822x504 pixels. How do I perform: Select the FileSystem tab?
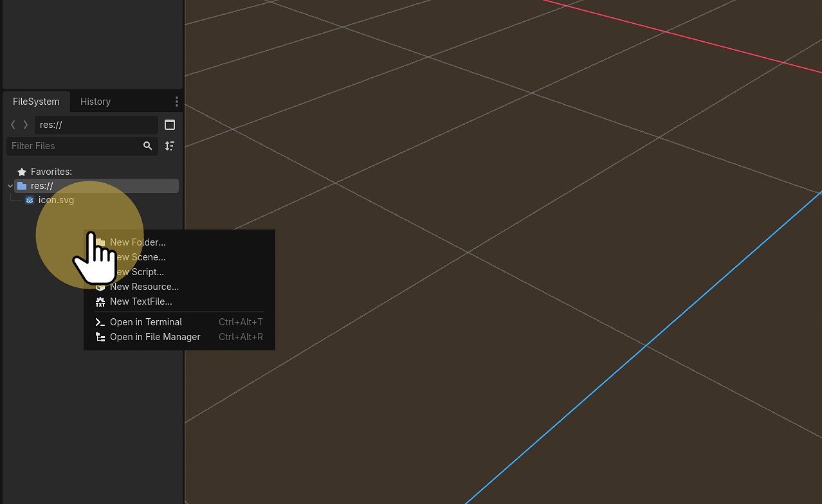(35, 101)
